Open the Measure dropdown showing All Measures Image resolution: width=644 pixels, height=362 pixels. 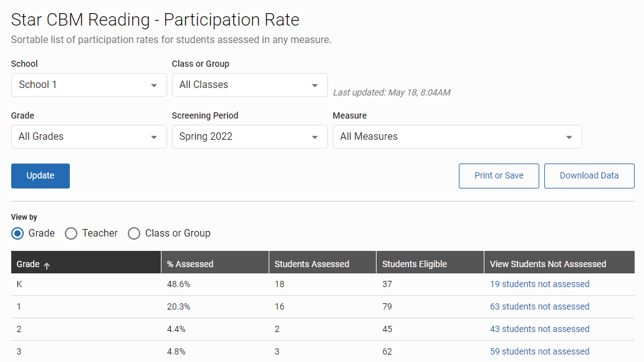tap(457, 137)
